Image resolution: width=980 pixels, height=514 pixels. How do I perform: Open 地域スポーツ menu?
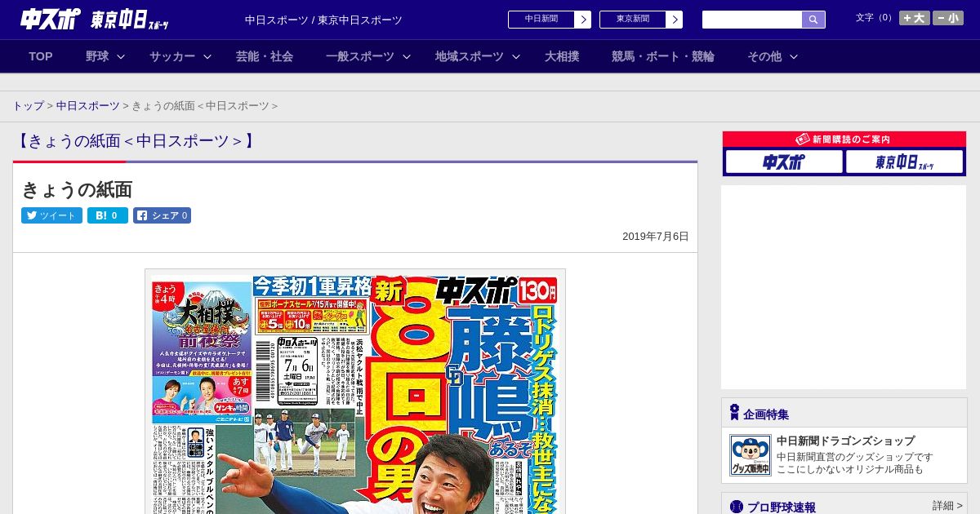coord(470,56)
